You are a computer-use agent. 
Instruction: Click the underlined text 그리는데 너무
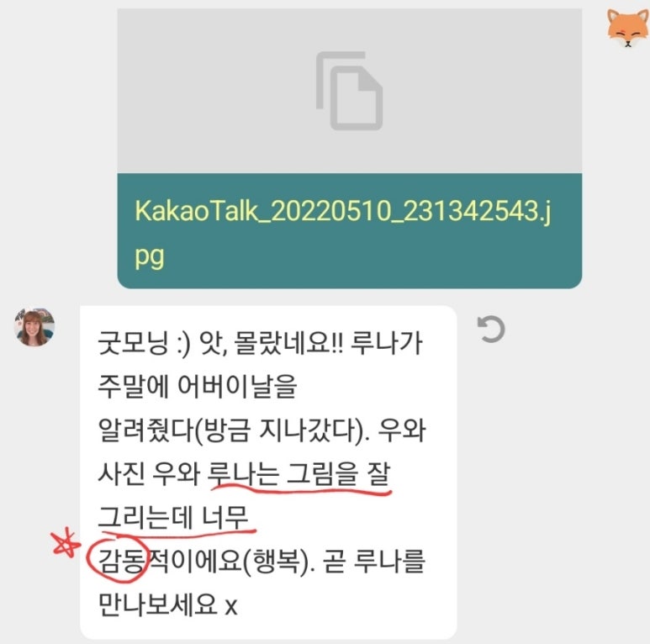173,518
